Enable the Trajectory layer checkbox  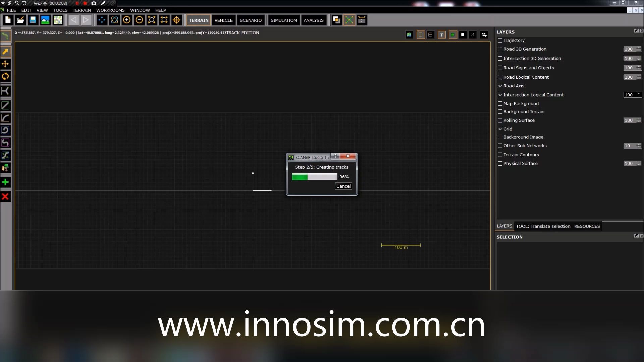click(500, 40)
